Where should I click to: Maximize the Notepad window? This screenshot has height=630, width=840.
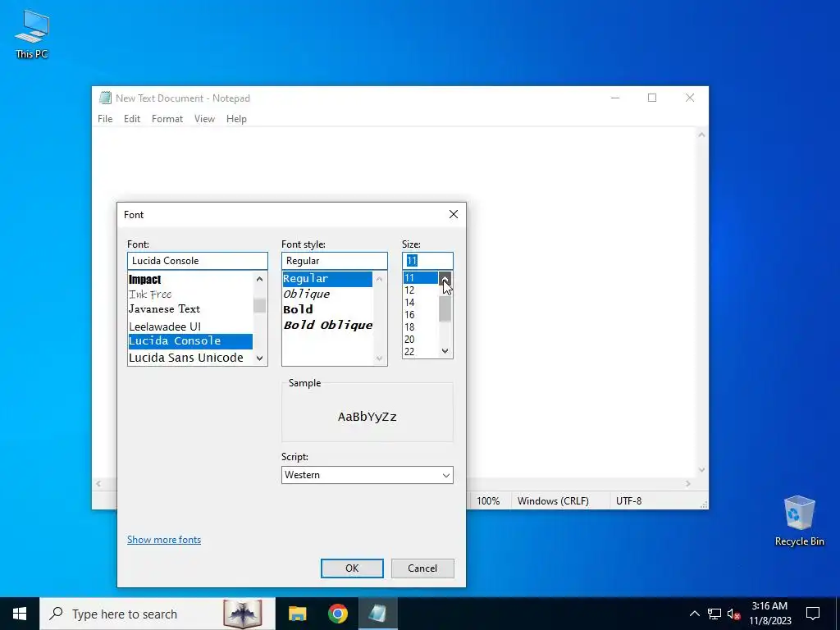(x=652, y=98)
